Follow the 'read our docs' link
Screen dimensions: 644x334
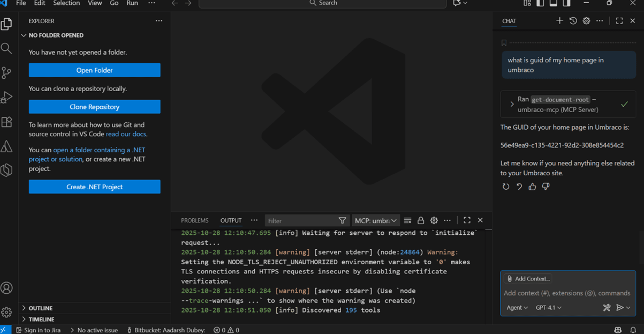[126, 134]
